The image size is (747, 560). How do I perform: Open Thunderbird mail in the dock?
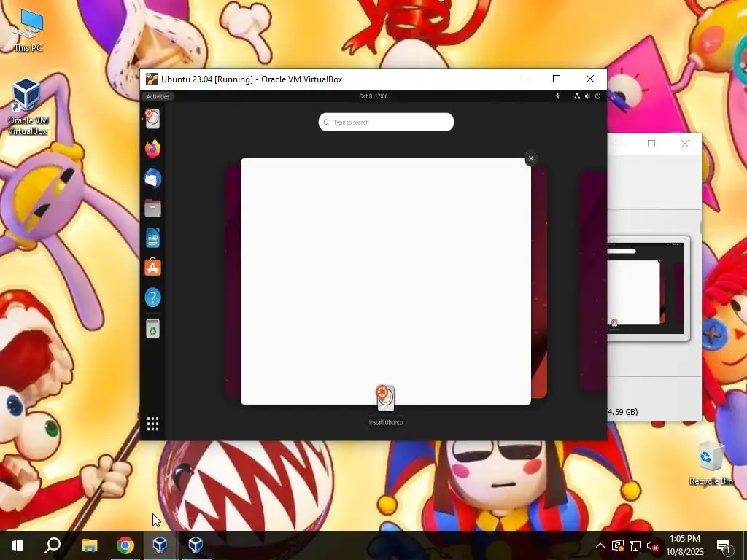tap(152, 179)
